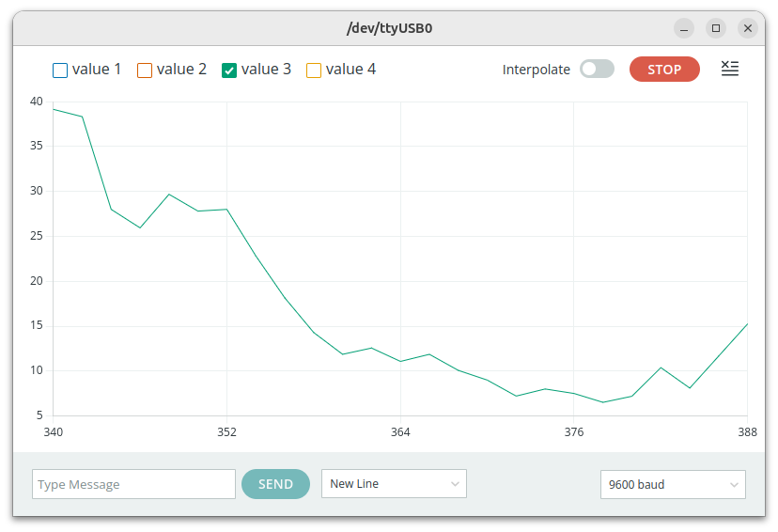Screen dimensions: 778x532
Task: Uncheck the value 3 series checkbox
Action: click(229, 70)
